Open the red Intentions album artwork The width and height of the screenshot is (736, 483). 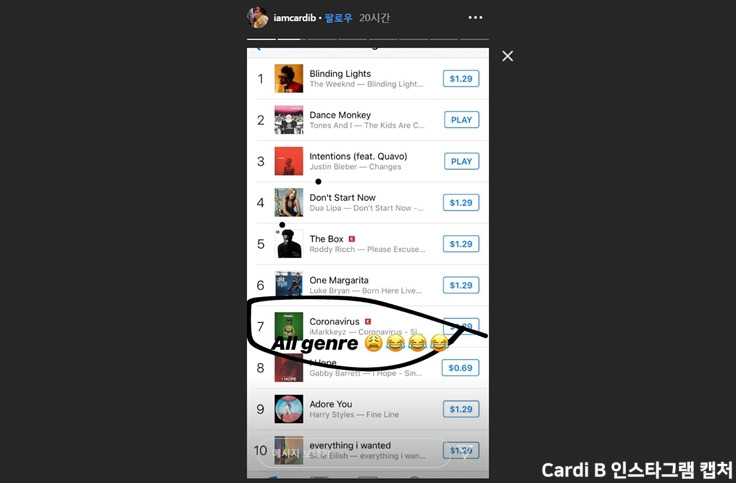289,161
